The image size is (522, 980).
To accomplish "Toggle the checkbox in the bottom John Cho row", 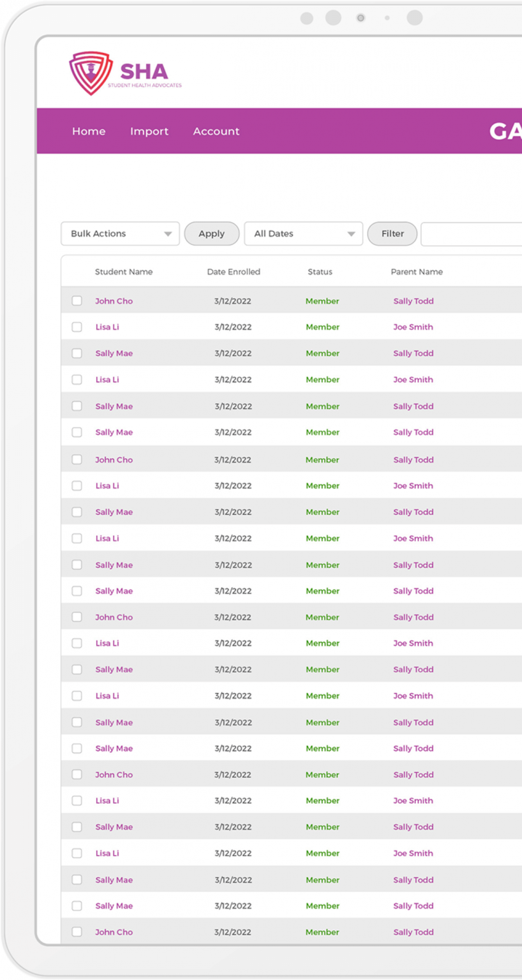I will (x=77, y=932).
